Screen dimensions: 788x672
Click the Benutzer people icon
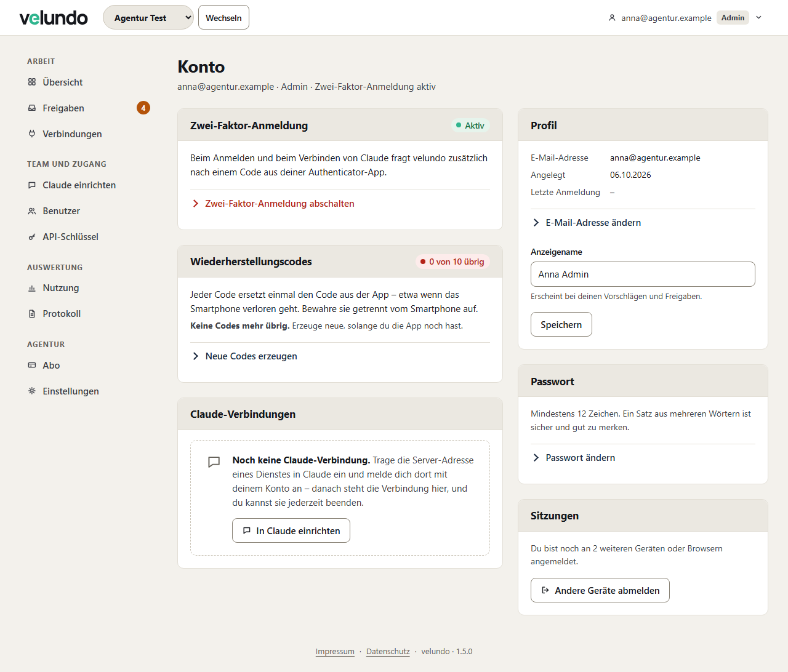pos(32,210)
